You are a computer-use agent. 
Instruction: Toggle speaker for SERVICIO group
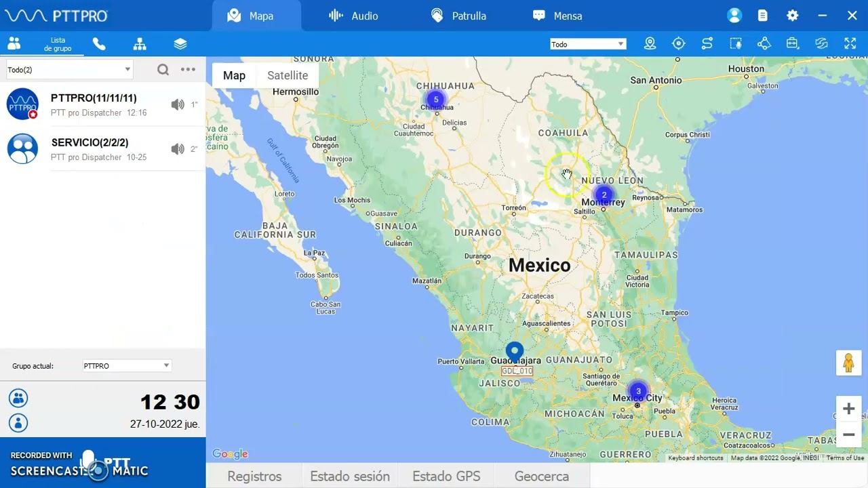pyautogui.click(x=178, y=149)
